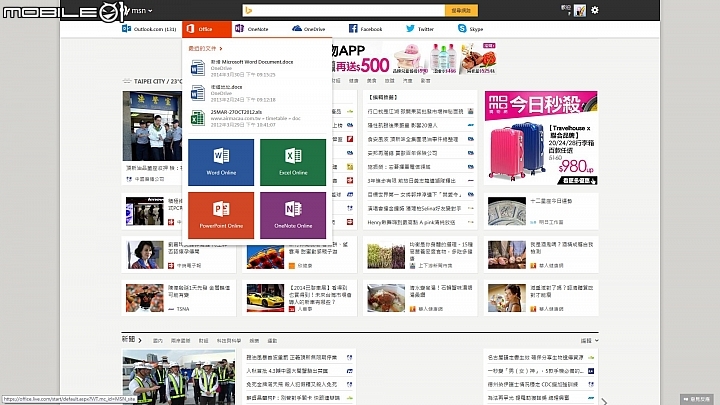The width and height of the screenshot is (720, 405).
Task: Open 'Microsoft Word Document.docx' recent file
Action: [252, 62]
